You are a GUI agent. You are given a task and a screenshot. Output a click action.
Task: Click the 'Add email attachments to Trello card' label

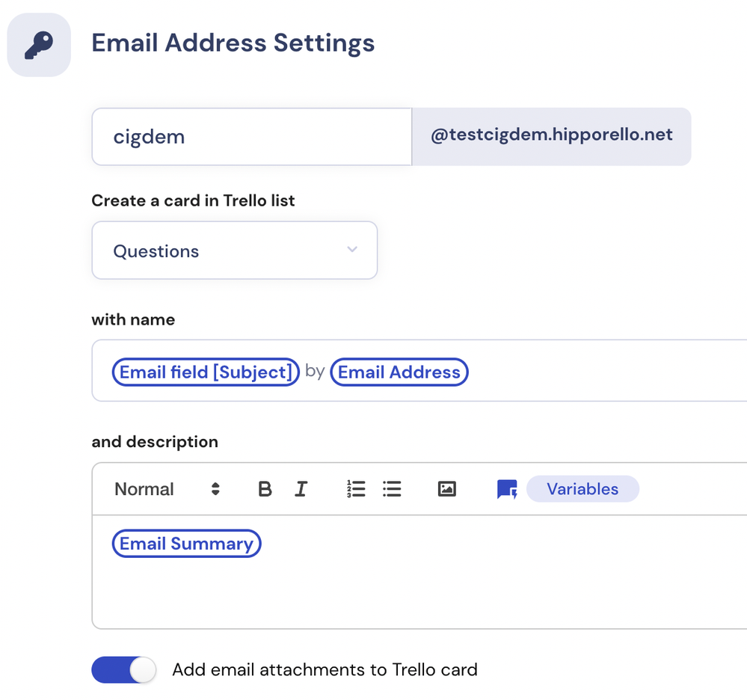point(325,669)
